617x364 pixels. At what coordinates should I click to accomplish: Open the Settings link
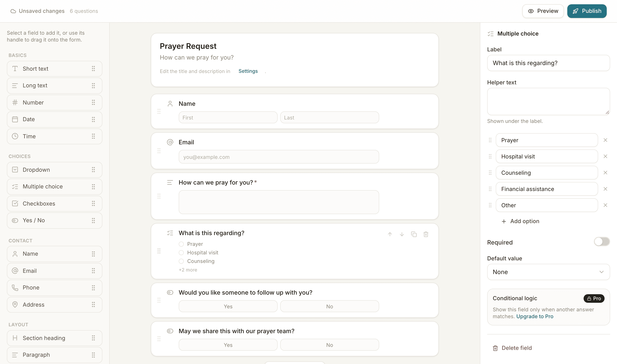pyautogui.click(x=248, y=71)
